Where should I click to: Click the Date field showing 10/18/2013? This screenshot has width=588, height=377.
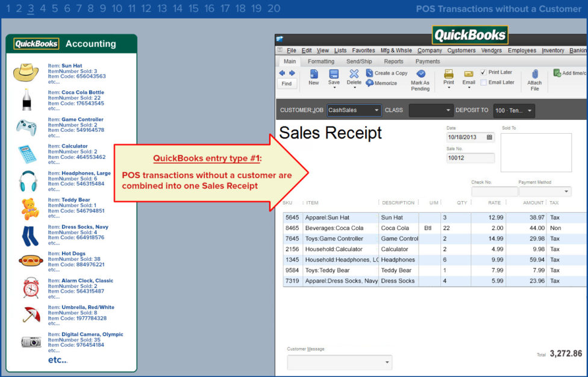[471, 137]
